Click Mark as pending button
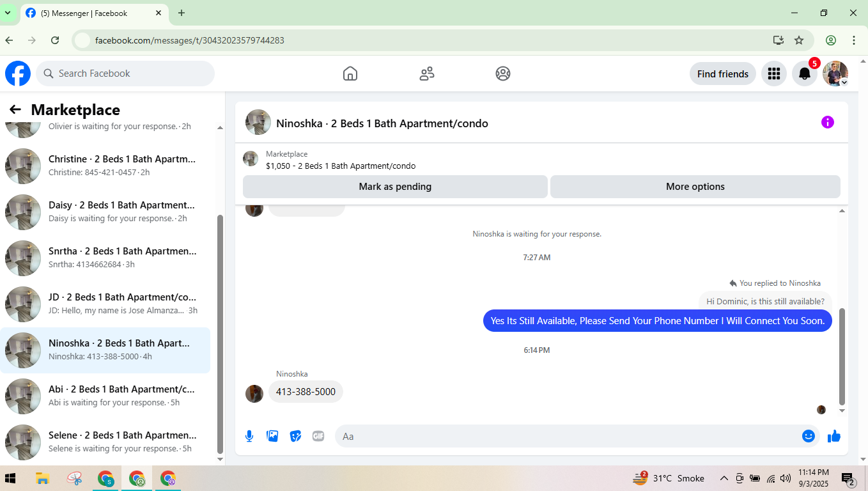Viewport: 868px width, 491px height. [x=395, y=187]
